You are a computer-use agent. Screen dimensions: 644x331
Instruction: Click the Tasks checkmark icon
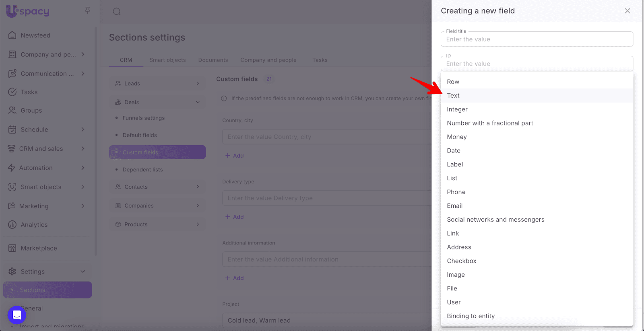(12, 92)
